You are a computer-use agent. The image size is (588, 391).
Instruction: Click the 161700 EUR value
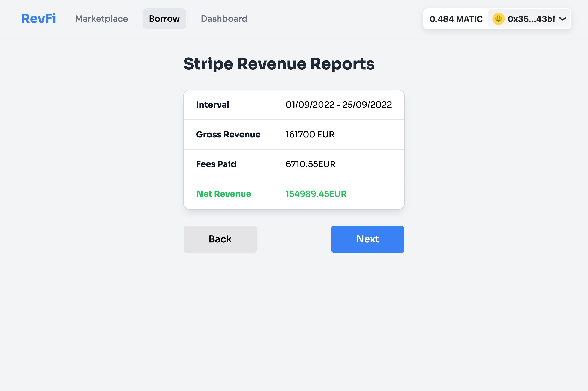pos(310,135)
